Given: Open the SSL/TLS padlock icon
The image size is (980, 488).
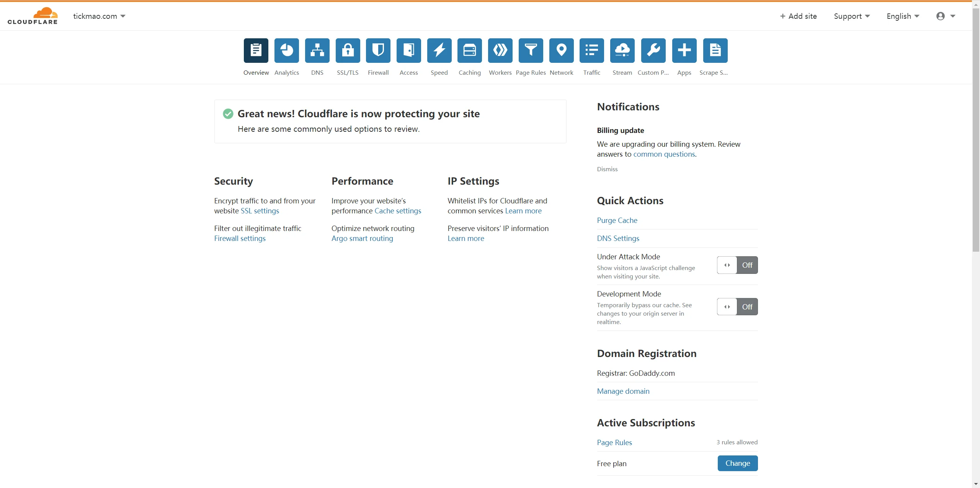Looking at the screenshot, I should click(348, 50).
